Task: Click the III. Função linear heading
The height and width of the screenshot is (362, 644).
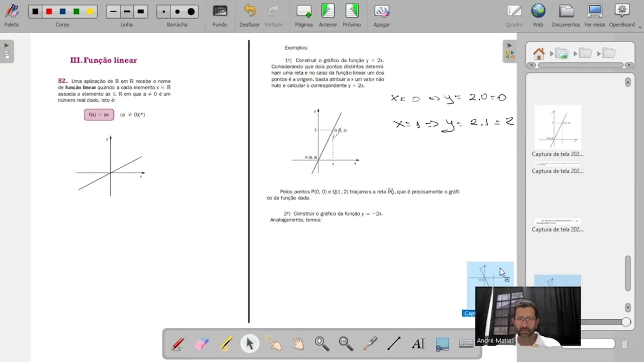Action: pyautogui.click(x=103, y=60)
